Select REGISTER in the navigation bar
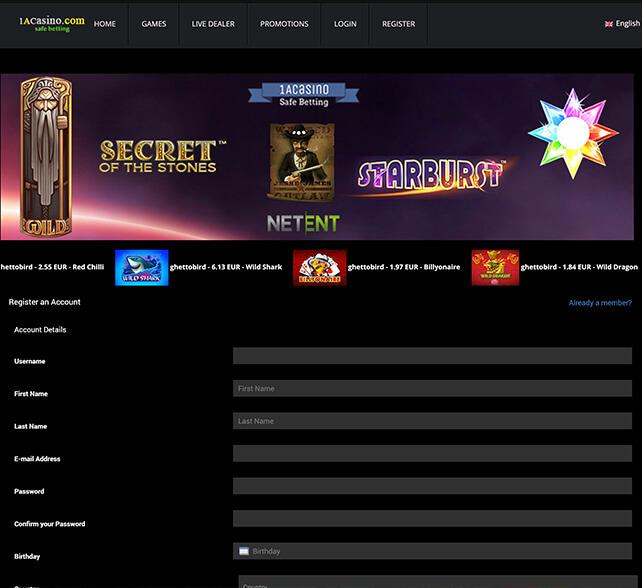The image size is (642, 588). click(398, 24)
